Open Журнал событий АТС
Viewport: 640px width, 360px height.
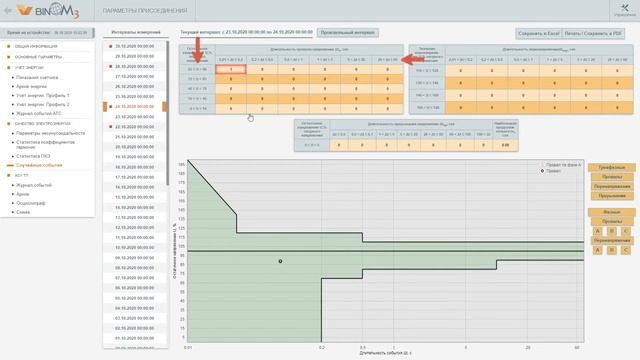(39, 113)
